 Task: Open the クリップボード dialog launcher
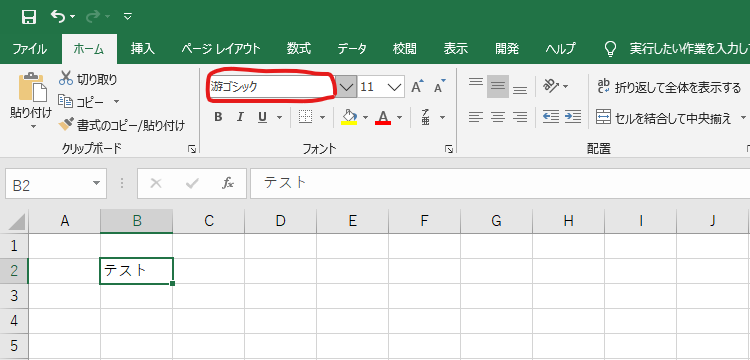coord(192,150)
